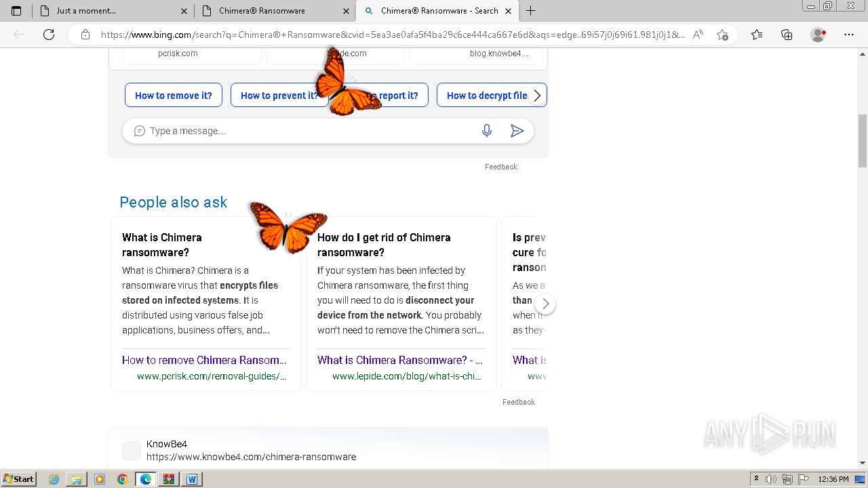Select the 'Chimera® Ransomware - Search' tab
Viewport: 868px width, 488px height.
point(437,11)
